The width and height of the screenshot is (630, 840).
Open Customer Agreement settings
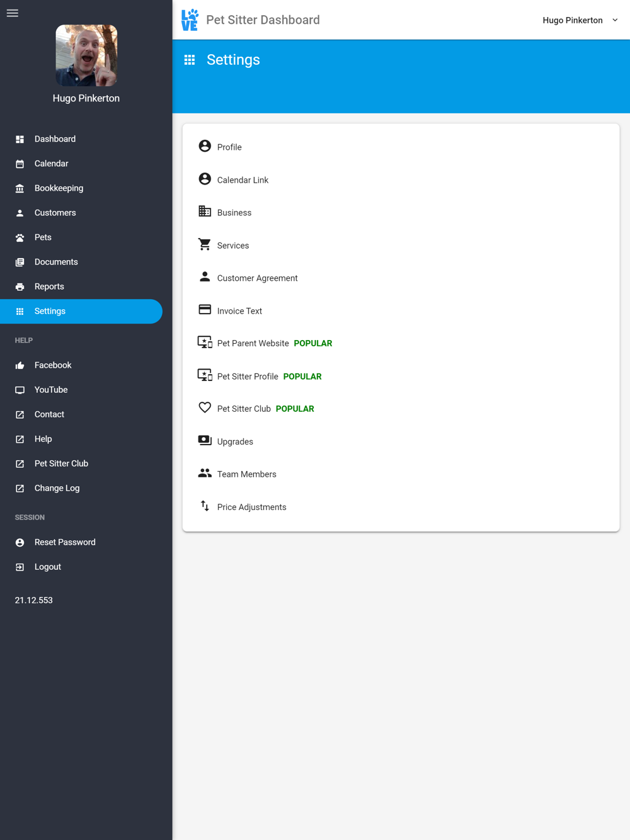pyautogui.click(x=257, y=278)
